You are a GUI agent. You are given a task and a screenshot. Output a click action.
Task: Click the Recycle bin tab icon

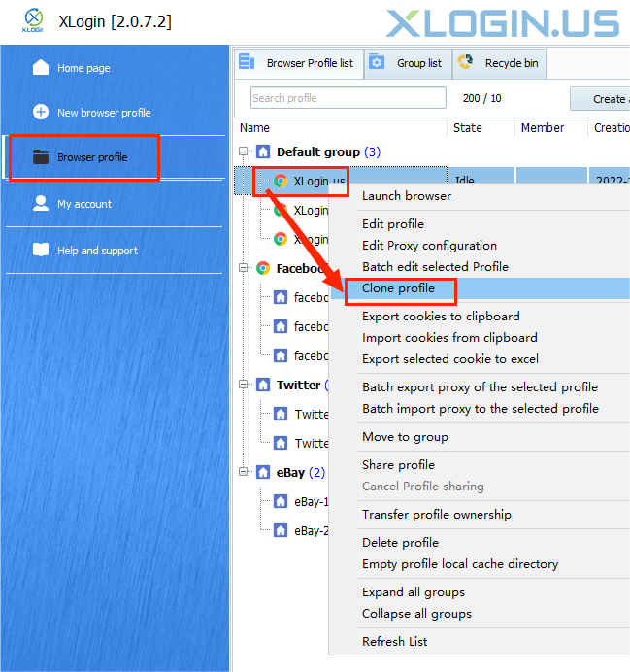tap(466, 63)
